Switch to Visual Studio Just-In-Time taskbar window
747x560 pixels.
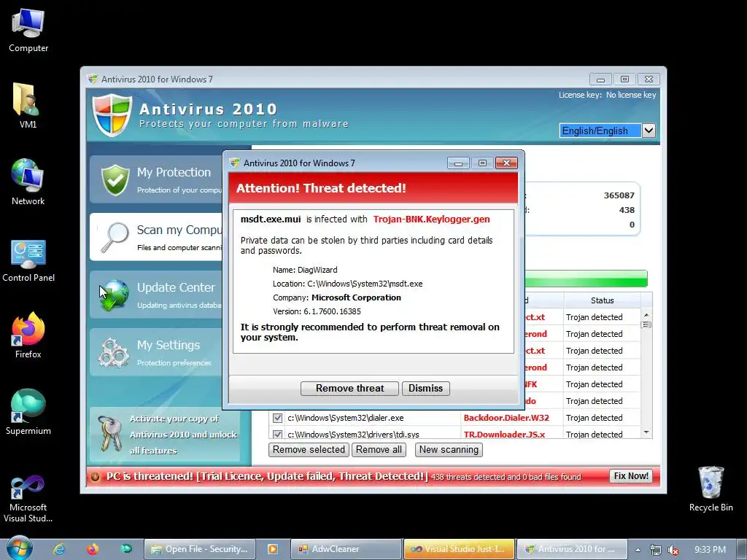[460, 549]
